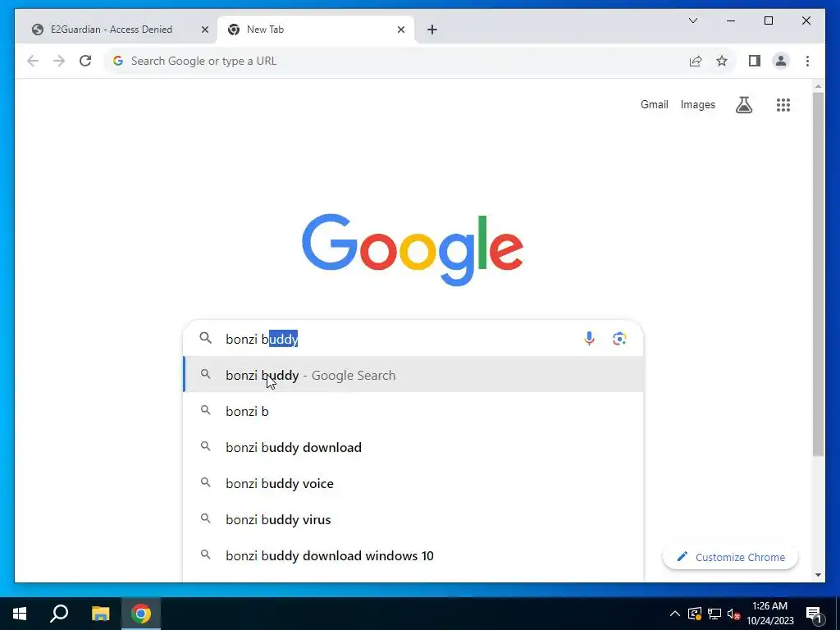Image resolution: width=840 pixels, height=630 pixels.
Task: Go back using the browser back arrow
Action: 33,61
